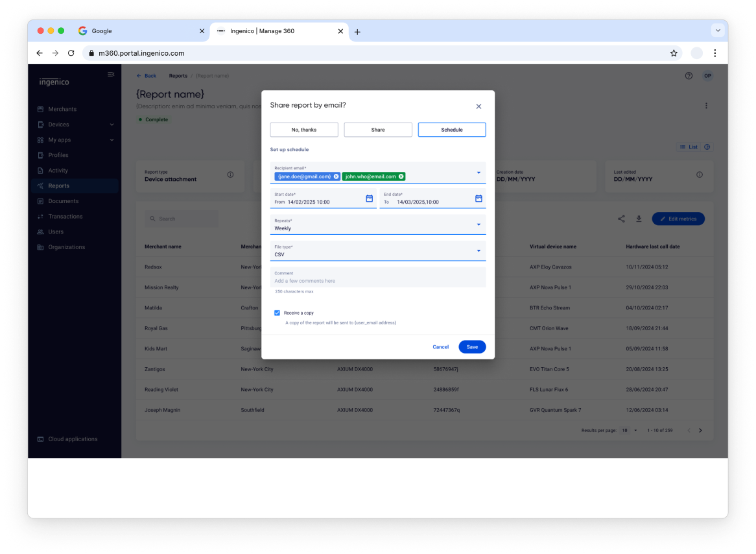
Task: Close the Share report dialog
Action: coord(478,106)
